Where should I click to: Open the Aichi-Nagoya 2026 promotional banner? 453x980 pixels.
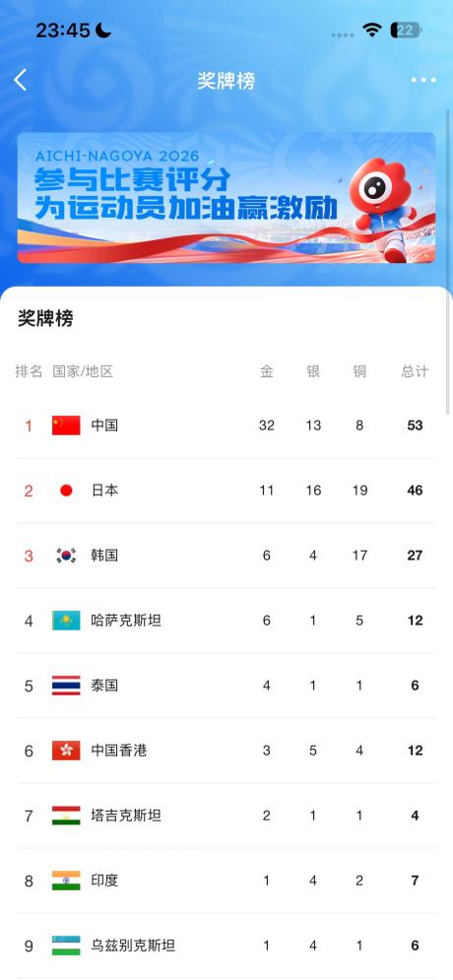click(x=226, y=198)
